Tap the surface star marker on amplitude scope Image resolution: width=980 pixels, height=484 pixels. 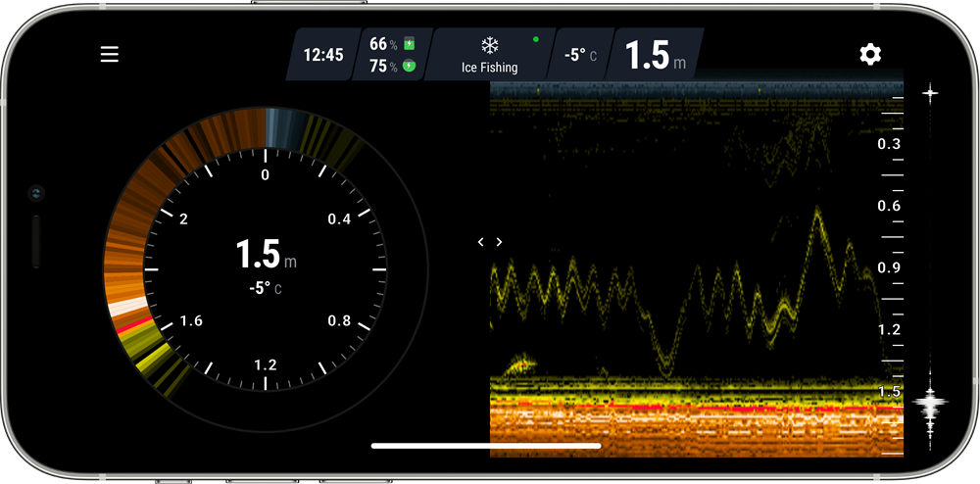[929, 93]
